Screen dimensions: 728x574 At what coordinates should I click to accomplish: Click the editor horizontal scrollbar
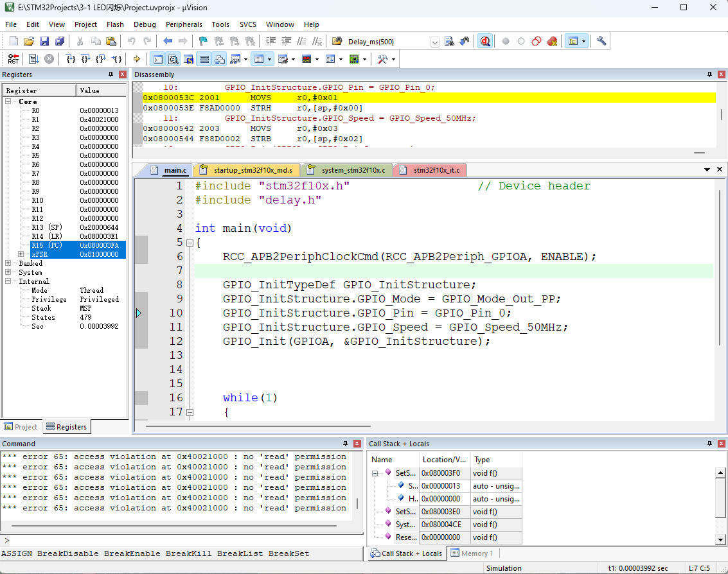pyautogui.click(x=257, y=425)
